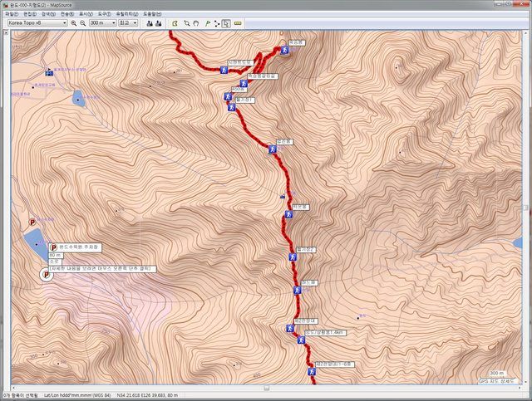Click the hiker waypoint on the western track branch
The height and width of the screenshot is (401, 532).
click(224, 71)
